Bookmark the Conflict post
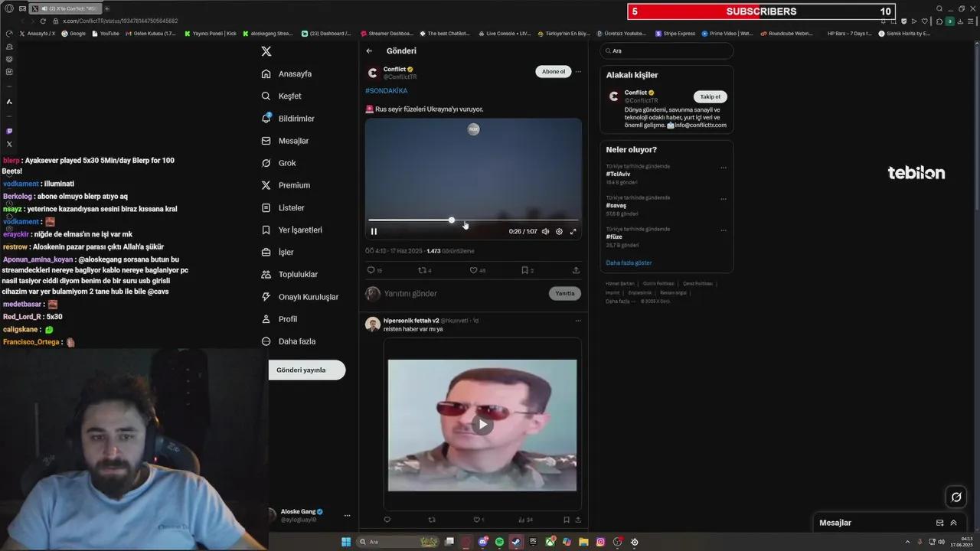This screenshot has width=980, height=551. coord(527,270)
